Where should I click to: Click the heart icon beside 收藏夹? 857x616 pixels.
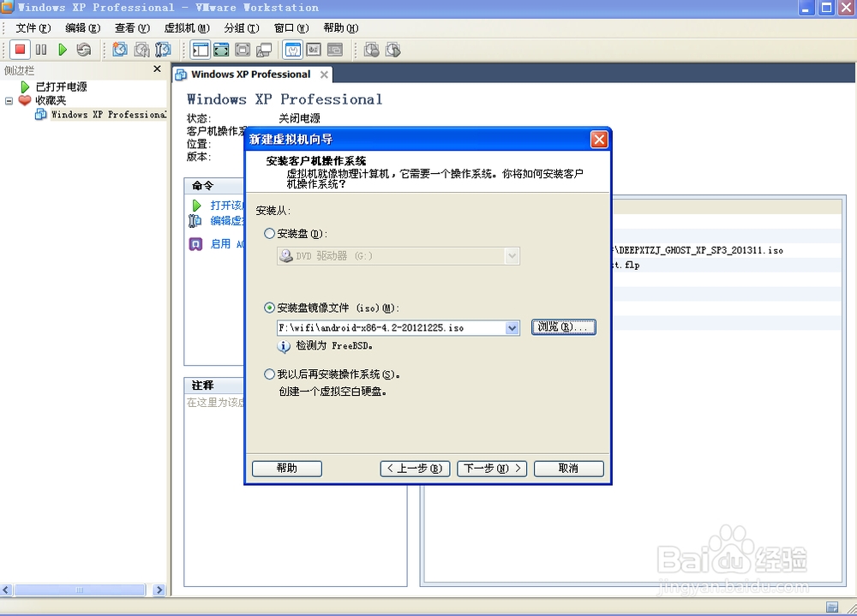25,100
